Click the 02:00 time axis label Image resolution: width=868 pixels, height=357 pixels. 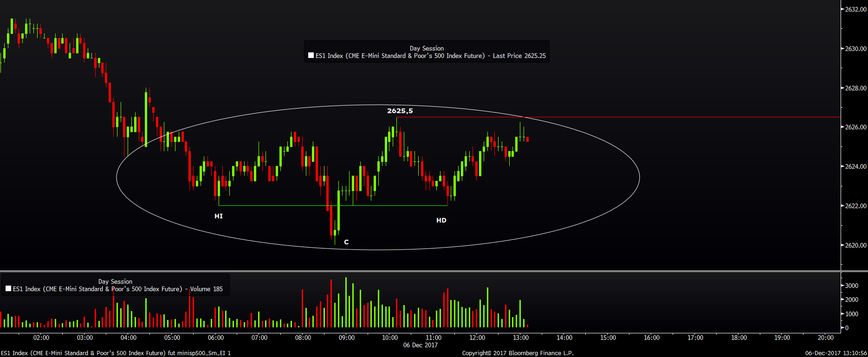pos(41,338)
